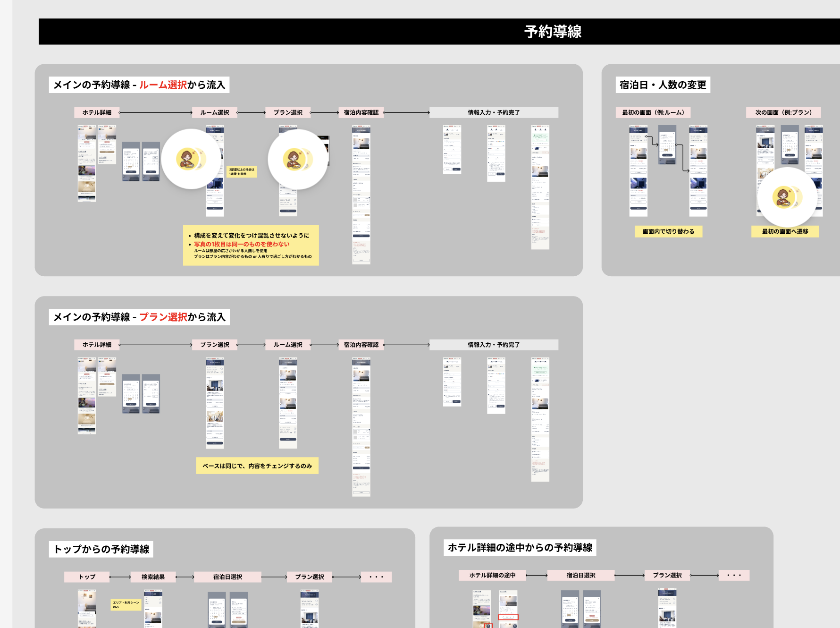Select the 検索結果 label
This screenshot has height=628, width=840.
coord(153,577)
